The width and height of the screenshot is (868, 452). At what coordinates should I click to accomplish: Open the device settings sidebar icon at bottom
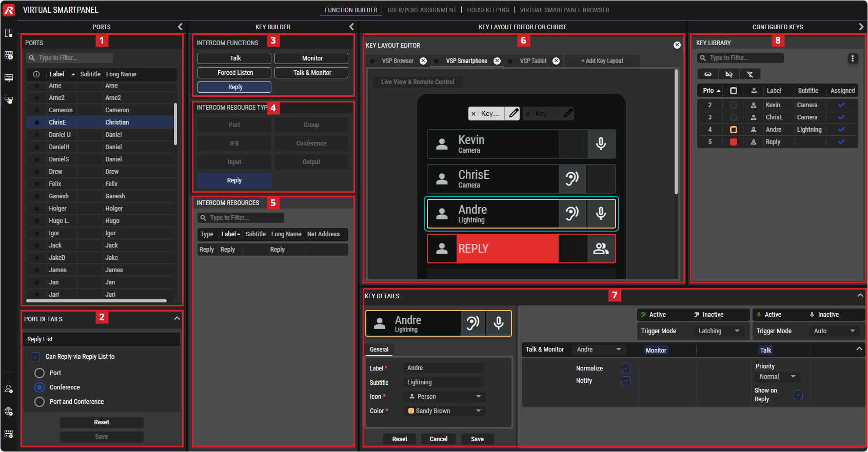click(9, 434)
